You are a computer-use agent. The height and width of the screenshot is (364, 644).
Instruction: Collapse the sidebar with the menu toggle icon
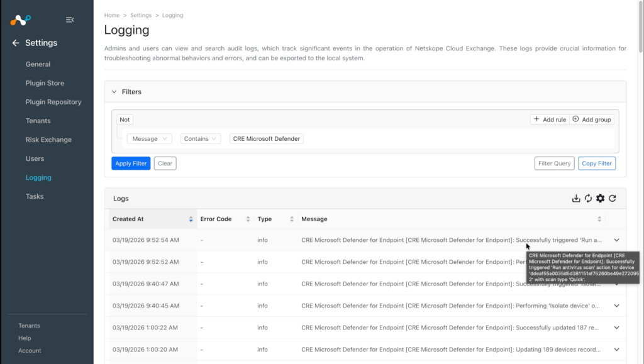(x=70, y=19)
